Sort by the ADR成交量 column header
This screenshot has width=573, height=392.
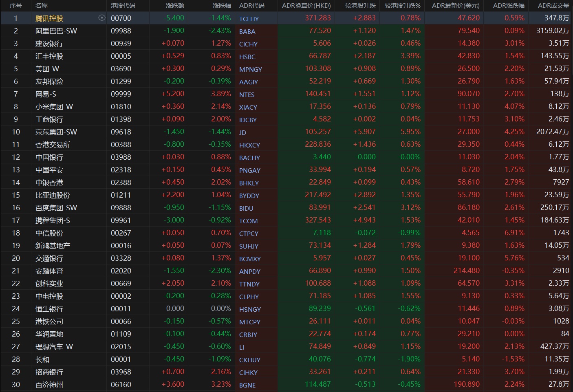tap(553, 6)
